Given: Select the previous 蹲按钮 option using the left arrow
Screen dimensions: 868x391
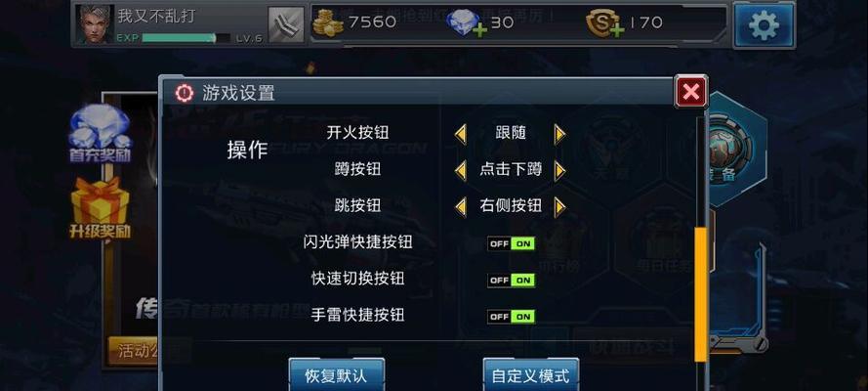Looking at the screenshot, I should click(461, 171).
